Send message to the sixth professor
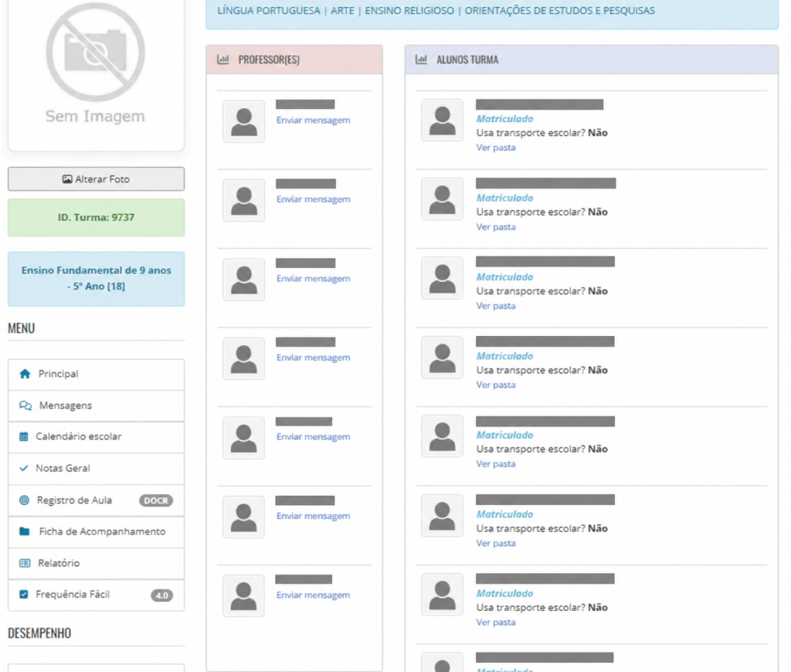The image size is (791, 672). 314,516
